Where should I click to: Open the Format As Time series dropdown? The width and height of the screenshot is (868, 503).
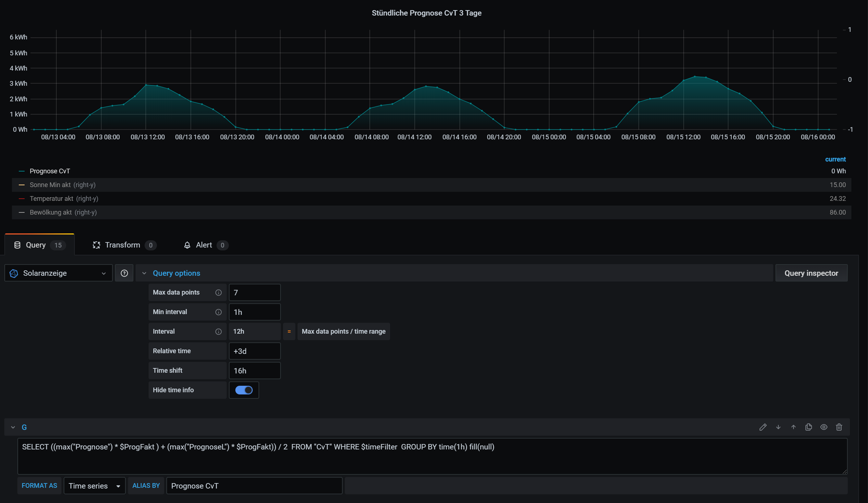click(95, 486)
